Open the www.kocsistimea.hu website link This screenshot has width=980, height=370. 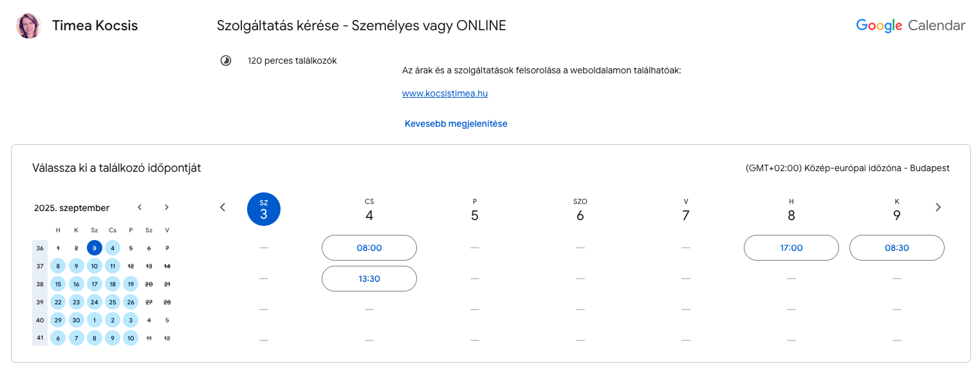(x=445, y=93)
